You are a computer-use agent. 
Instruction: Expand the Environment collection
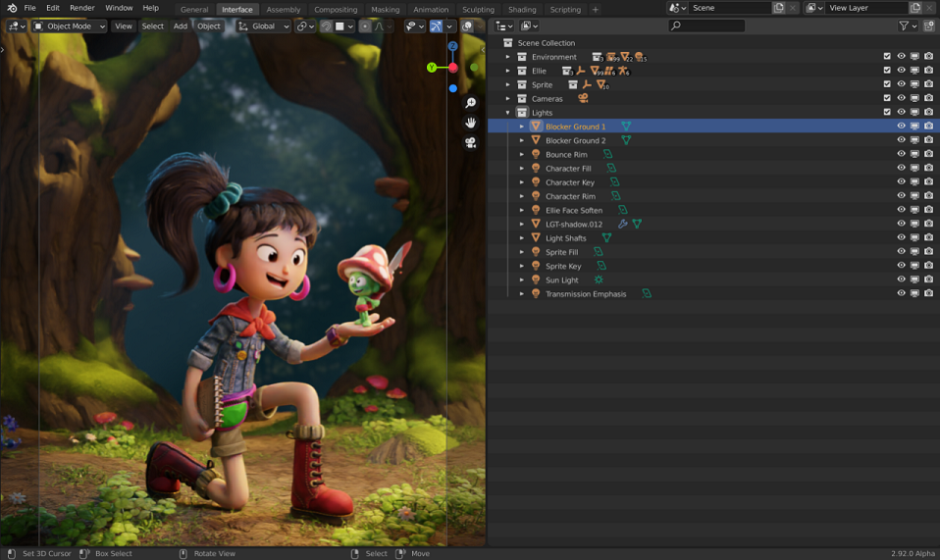[x=507, y=57]
